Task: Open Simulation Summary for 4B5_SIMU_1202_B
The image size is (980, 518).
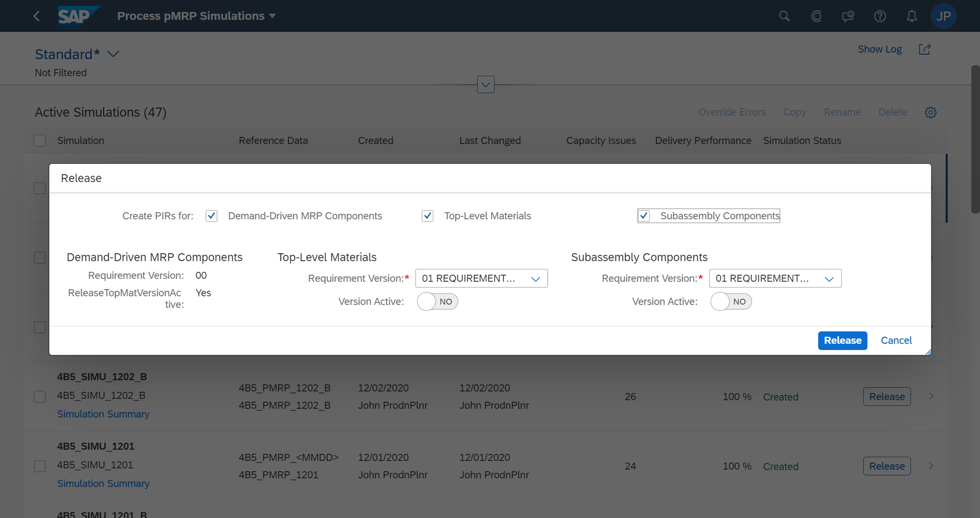Action: point(103,414)
